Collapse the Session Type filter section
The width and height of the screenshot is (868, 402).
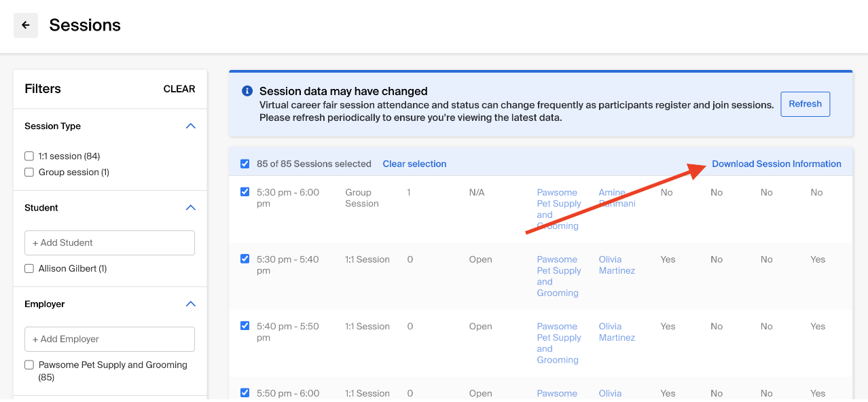191,126
